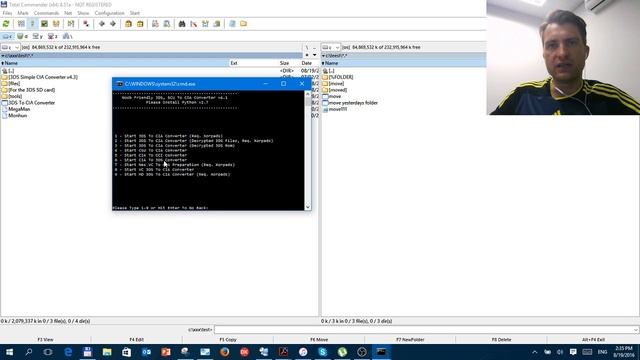This screenshot has width=640, height=360.
Task: Click the F5 Copy button
Action: pyautogui.click(x=228, y=340)
